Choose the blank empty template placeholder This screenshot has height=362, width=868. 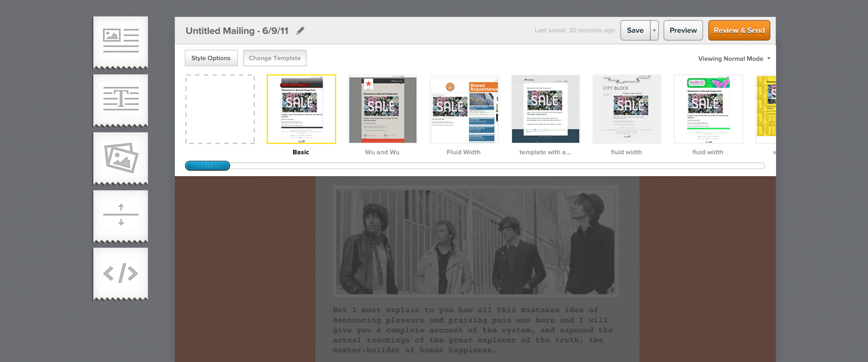[220, 109]
